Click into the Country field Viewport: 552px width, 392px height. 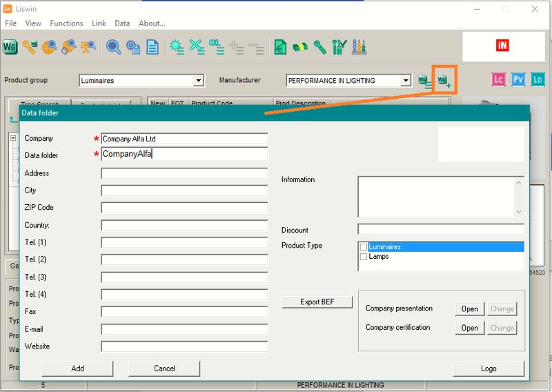[x=184, y=226]
